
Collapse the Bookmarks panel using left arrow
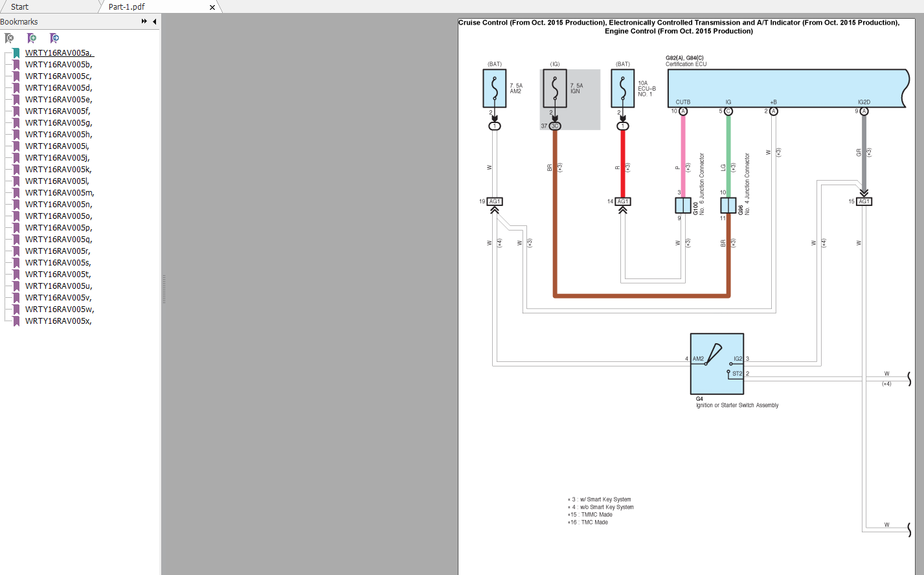click(155, 21)
